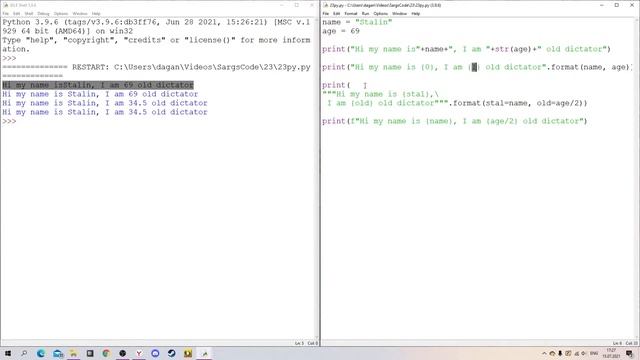640x360 pixels.
Task: Launch Microsoft Edge from taskbar
Action: [x=41, y=353]
